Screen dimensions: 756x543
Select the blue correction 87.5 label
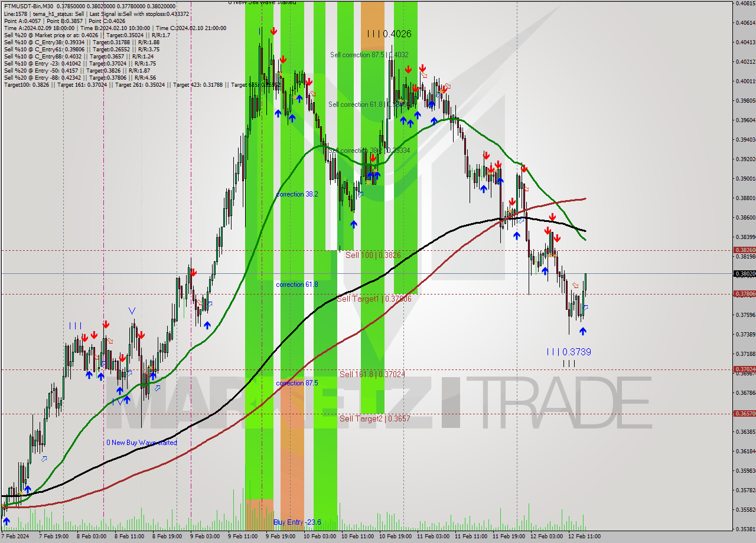[297, 383]
